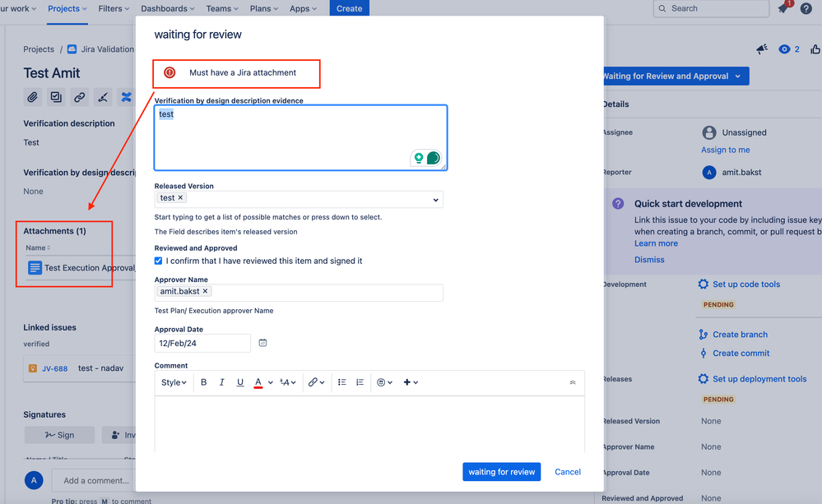The width and height of the screenshot is (822, 504).
Task: Cancel the waiting for review dialog
Action: tap(567, 471)
